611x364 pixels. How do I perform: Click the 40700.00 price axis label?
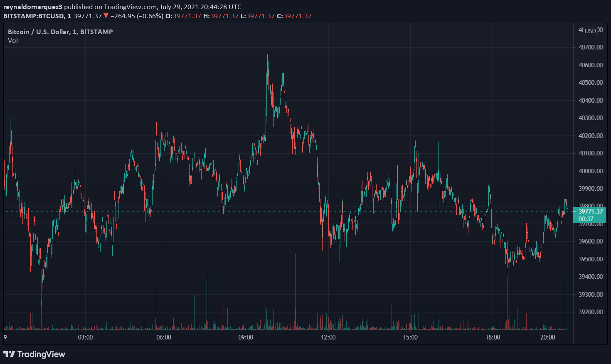[x=591, y=47]
